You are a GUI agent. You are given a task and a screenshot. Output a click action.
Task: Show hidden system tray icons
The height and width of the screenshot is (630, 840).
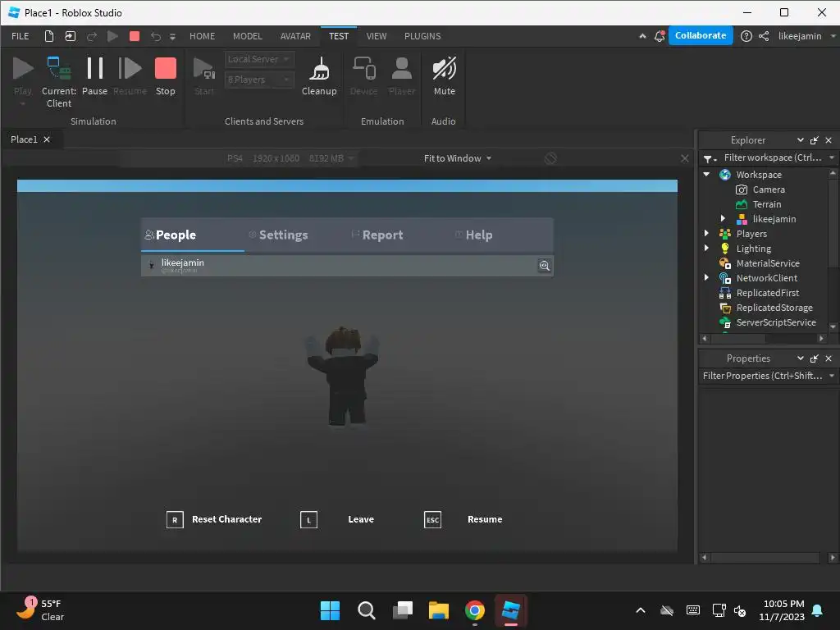pos(640,610)
